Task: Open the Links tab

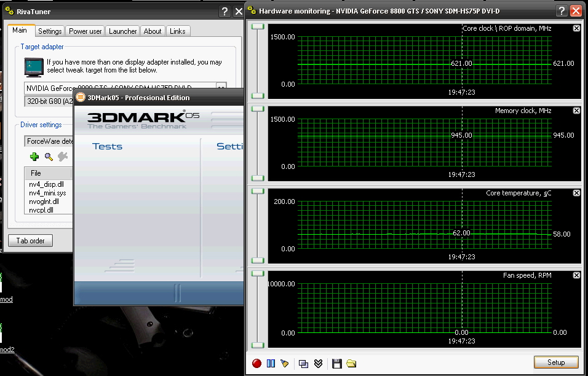Action: click(177, 31)
